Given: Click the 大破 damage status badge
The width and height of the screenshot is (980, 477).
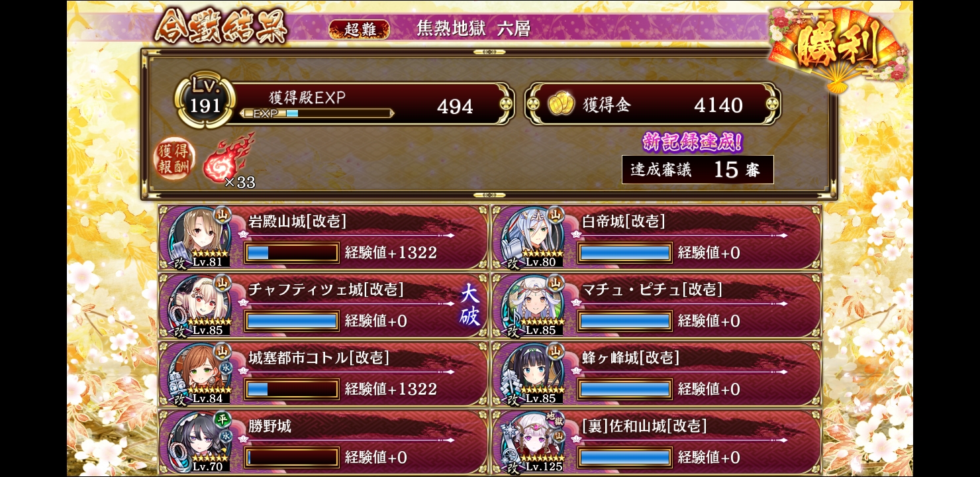Looking at the screenshot, I should (469, 305).
